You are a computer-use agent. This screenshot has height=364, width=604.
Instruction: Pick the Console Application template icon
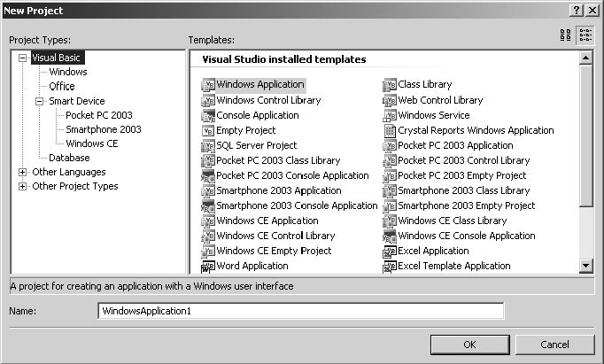point(208,116)
